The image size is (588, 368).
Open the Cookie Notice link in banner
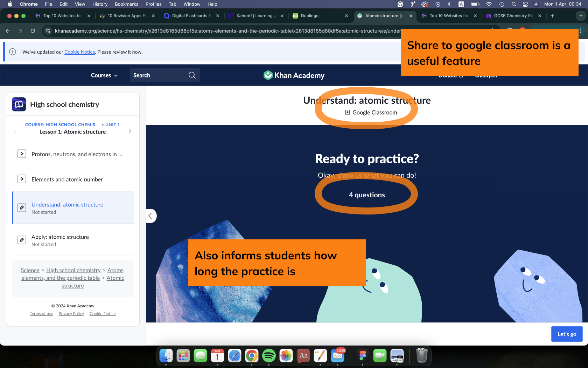point(79,52)
